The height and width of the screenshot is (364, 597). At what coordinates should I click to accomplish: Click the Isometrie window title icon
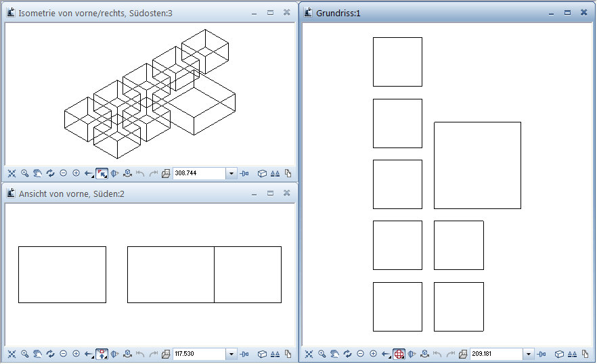click(x=11, y=13)
